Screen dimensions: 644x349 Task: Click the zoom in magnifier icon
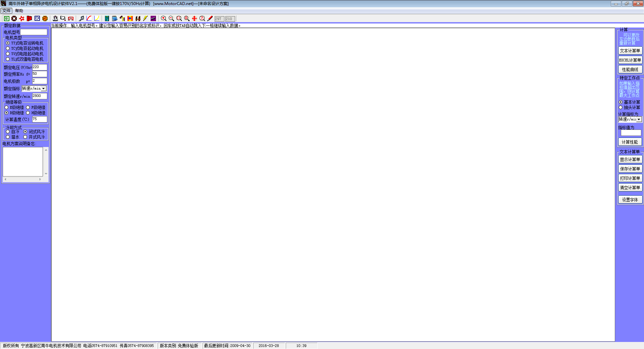pyautogui.click(x=163, y=18)
